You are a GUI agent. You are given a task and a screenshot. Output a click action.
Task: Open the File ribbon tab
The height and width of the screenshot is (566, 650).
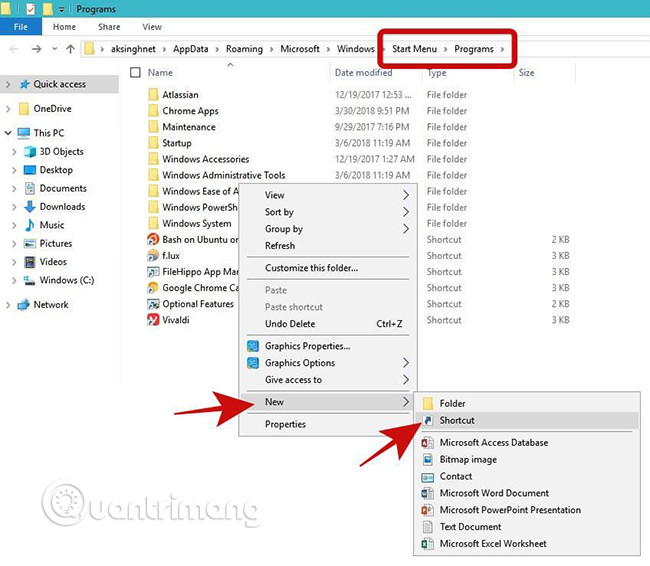(x=21, y=27)
